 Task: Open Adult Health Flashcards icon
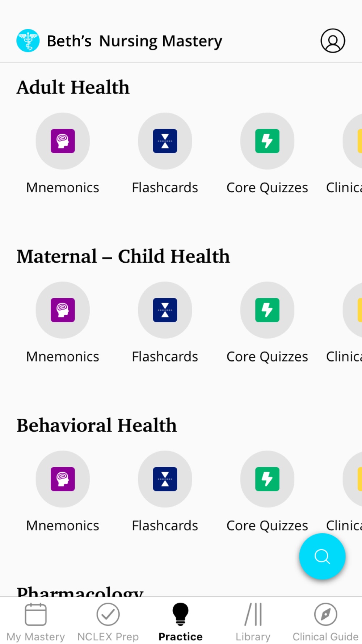click(x=165, y=141)
